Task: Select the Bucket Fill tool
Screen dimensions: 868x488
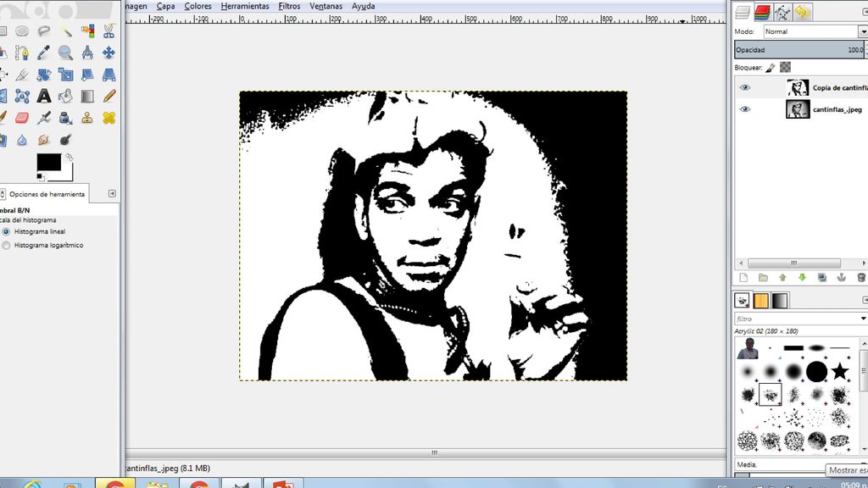Action: tap(66, 97)
